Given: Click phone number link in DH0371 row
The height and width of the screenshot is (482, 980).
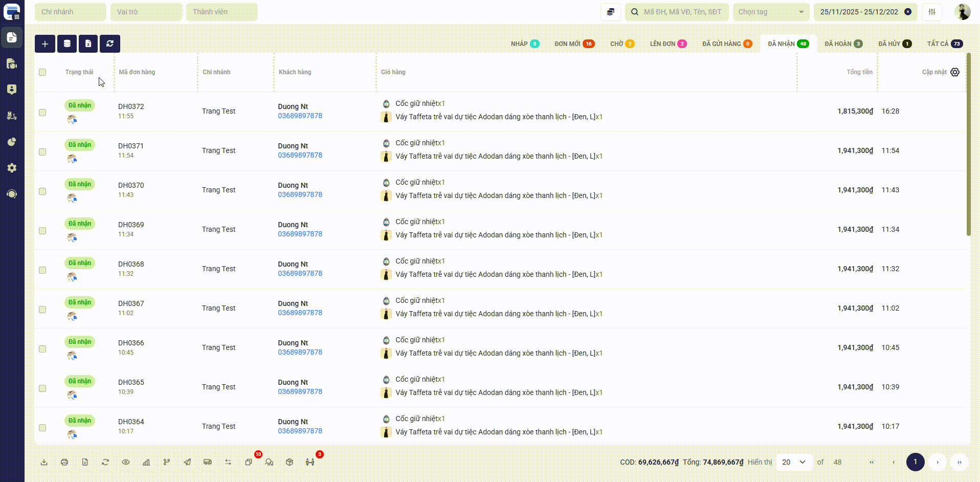Looking at the screenshot, I should coord(300,155).
